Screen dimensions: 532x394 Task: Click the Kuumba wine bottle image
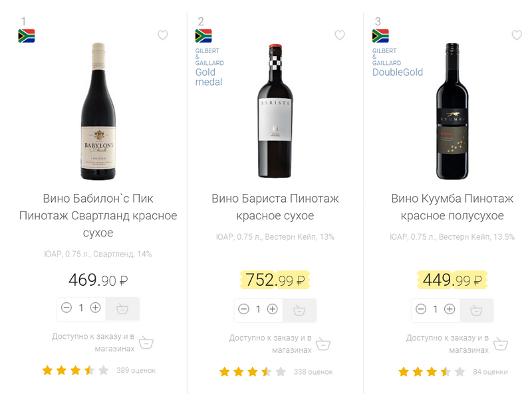pos(452,111)
